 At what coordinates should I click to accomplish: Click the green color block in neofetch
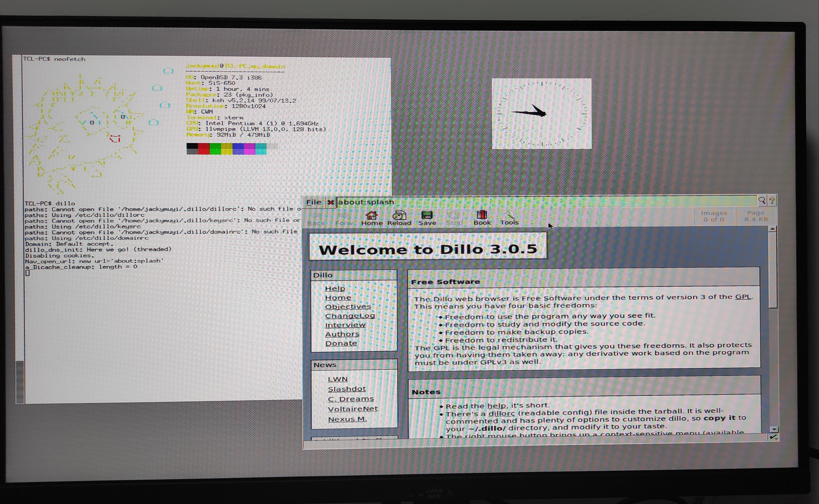pos(215,149)
